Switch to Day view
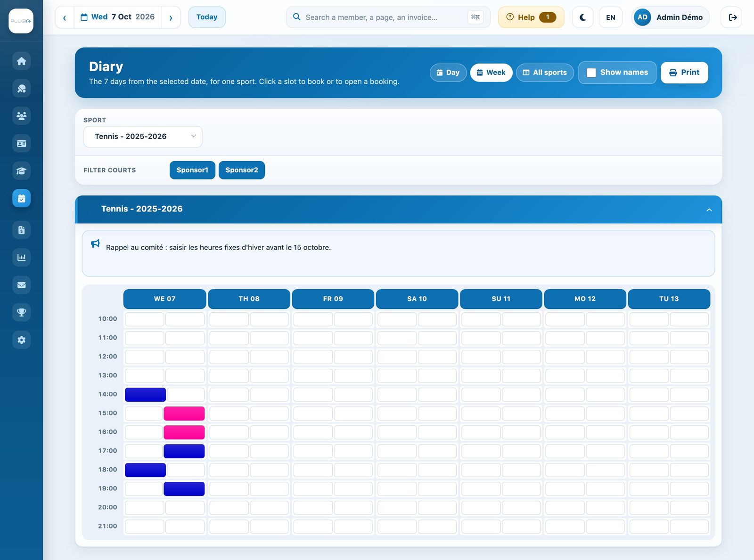The image size is (754, 560). (x=448, y=73)
